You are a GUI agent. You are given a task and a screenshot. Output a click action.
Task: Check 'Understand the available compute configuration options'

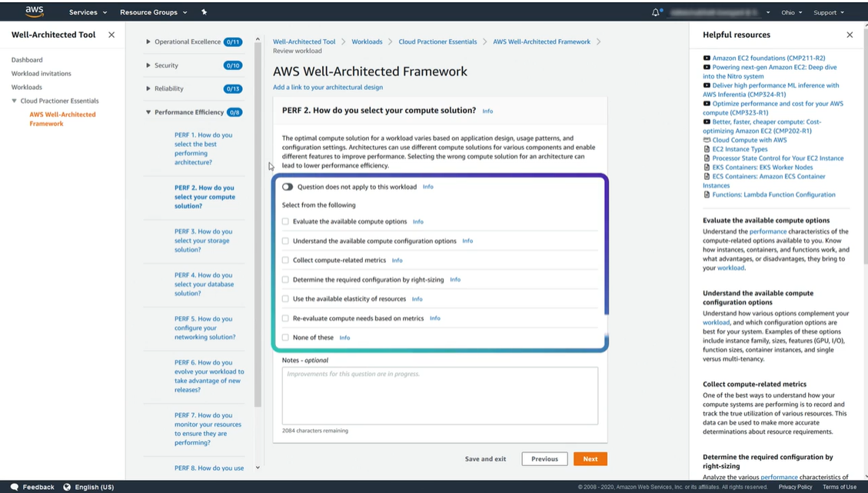pyautogui.click(x=286, y=241)
